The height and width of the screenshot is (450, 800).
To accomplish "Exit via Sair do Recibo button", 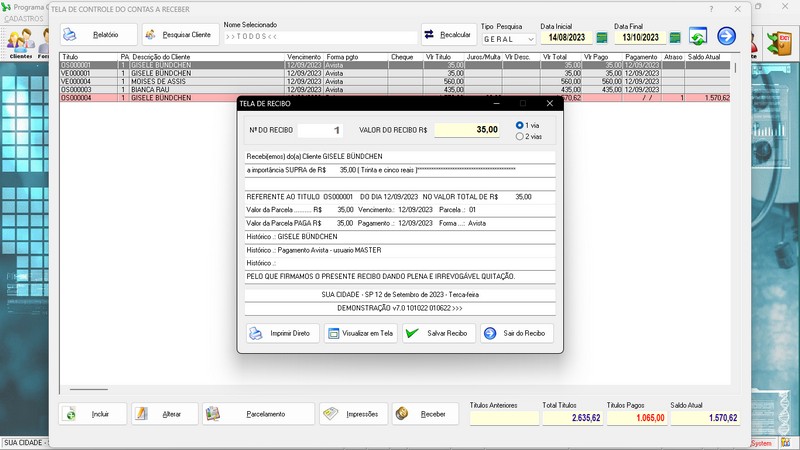I will point(516,333).
